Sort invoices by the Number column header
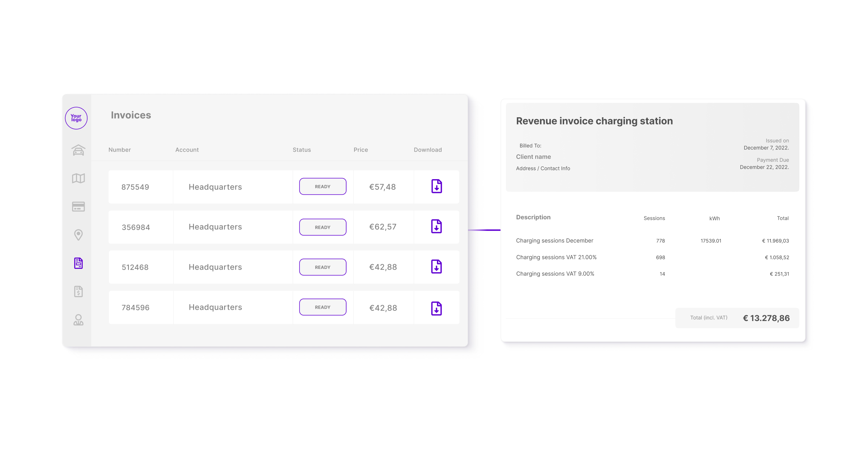This screenshot has width=868, height=456. pos(119,149)
